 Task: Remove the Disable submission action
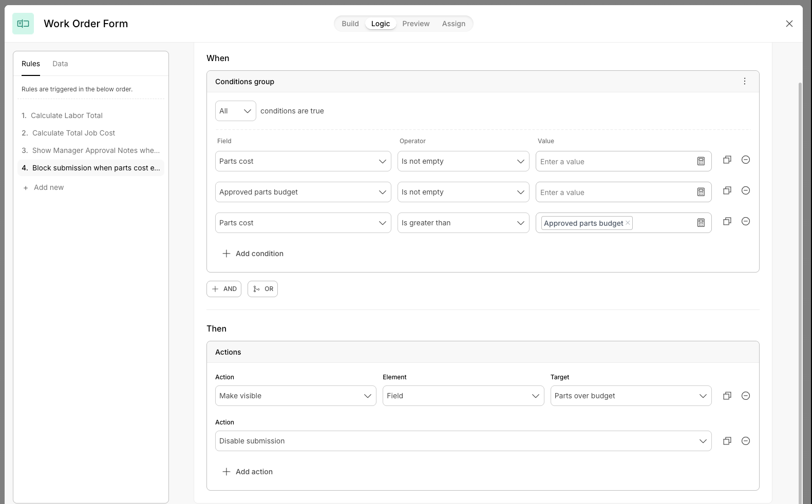pyautogui.click(x=746, y=441)
